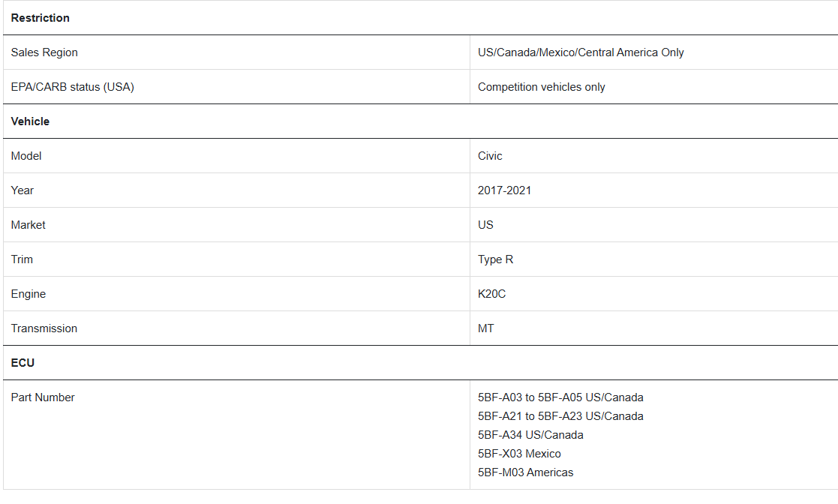Click the 5BF-M03 Americas part number
The width and height of the screenshot is (838, 504).
tap(525, 472)
